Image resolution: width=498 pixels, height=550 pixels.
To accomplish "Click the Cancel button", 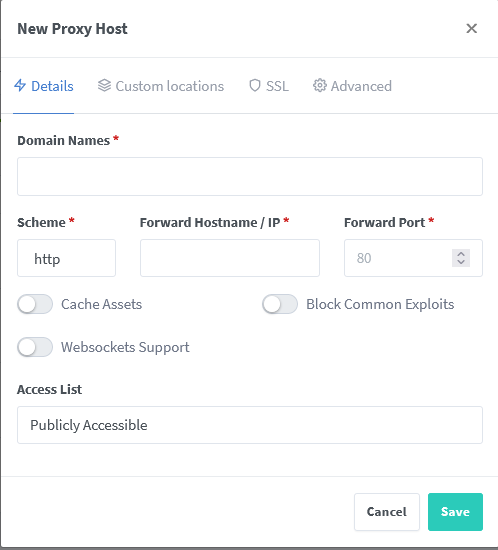I will [387, 512].
